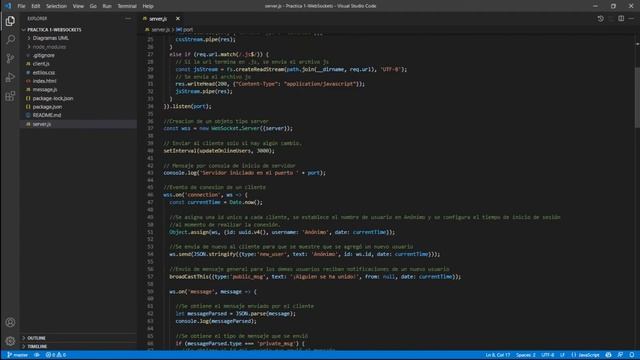This screenshot has width=640, height=360.
Task: Open the Help menu
Action: pos(148,6)
